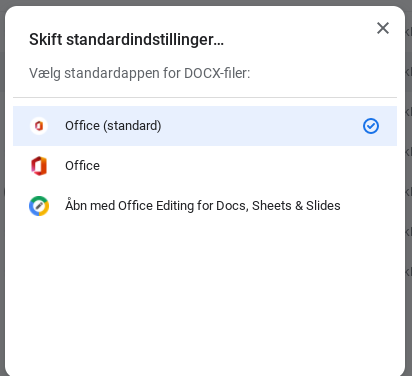Click the colorful Office Editing pencil icon
The height and width of the screenshot is (376, 412).
39,206
